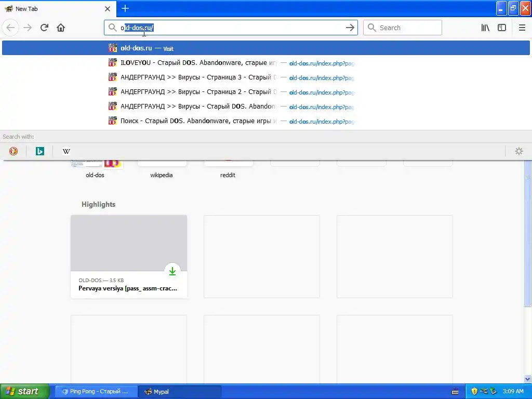Open the Поиск - Старый DOS suggestion
532x399 pixels.
[265, 121]
